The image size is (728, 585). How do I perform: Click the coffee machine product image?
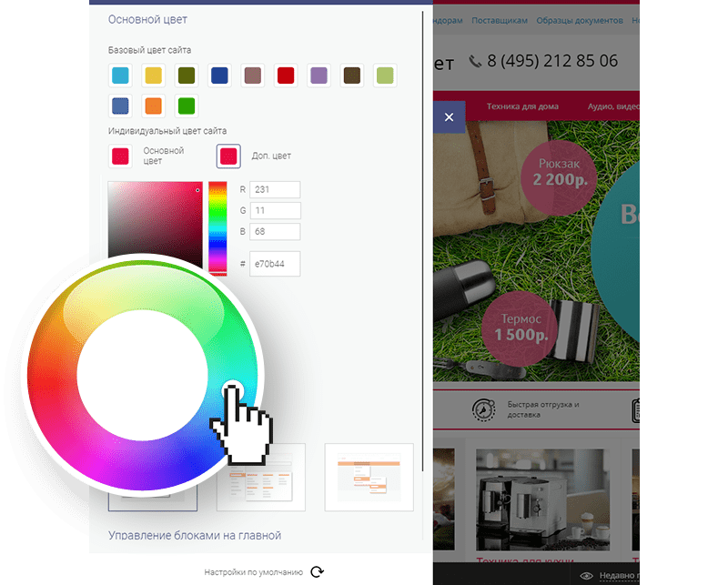coord(542,499)
